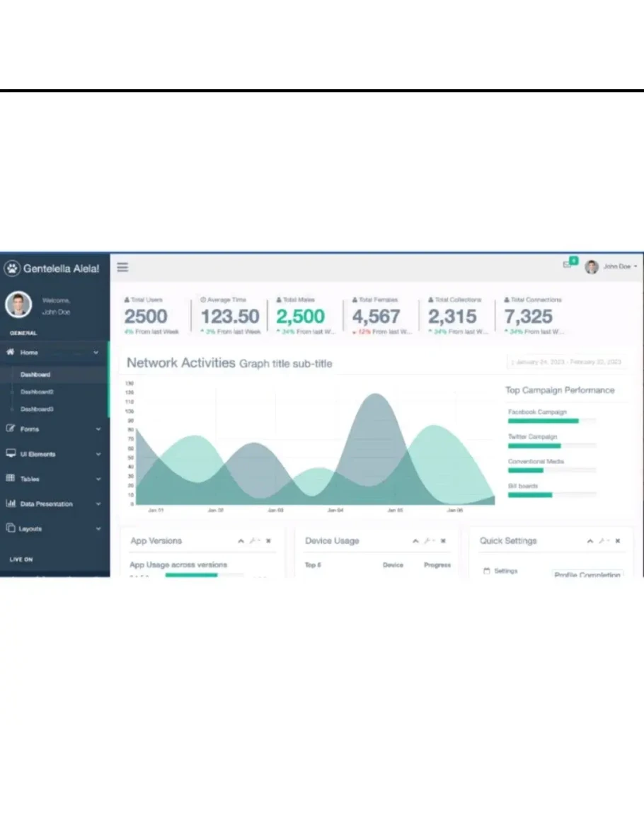Collapse the Device Usage panel with chevron

click(415, 541)
